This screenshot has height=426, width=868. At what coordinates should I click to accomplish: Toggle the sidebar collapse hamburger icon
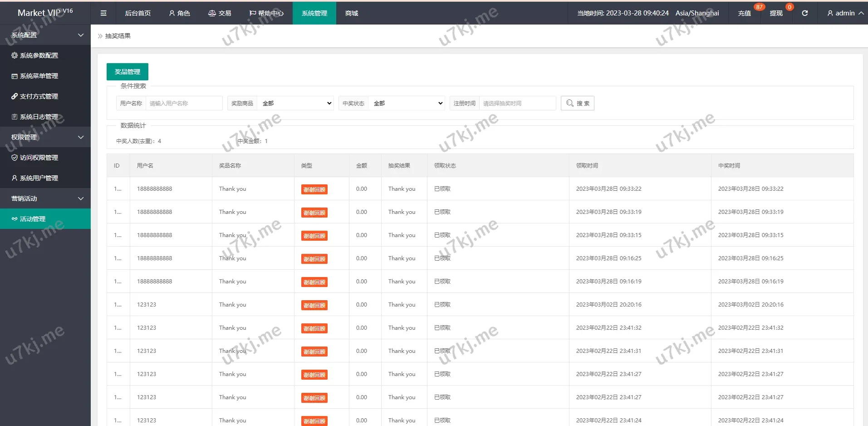(x=103, y=13)
